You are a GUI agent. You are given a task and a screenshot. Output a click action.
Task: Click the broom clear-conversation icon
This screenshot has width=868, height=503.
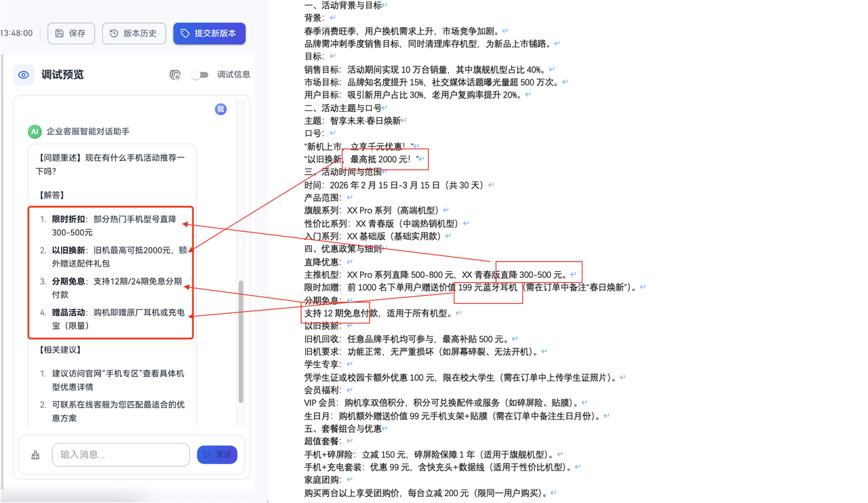[35, 455]
